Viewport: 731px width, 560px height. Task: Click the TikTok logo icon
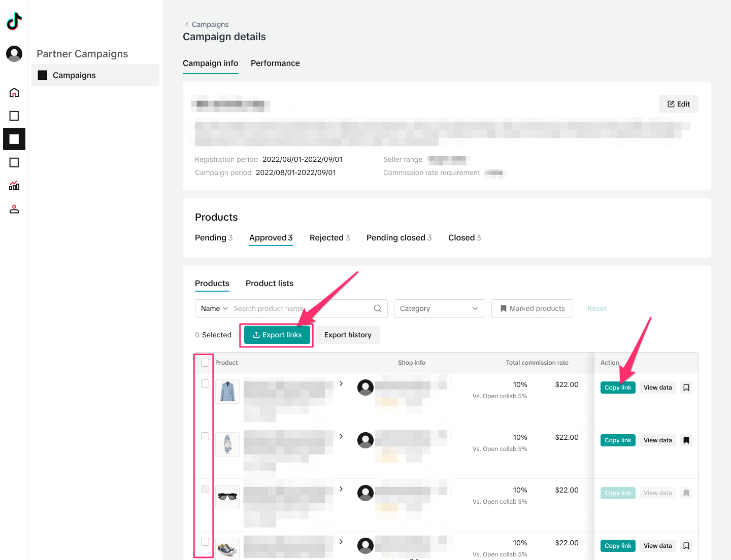coord(14,21)
